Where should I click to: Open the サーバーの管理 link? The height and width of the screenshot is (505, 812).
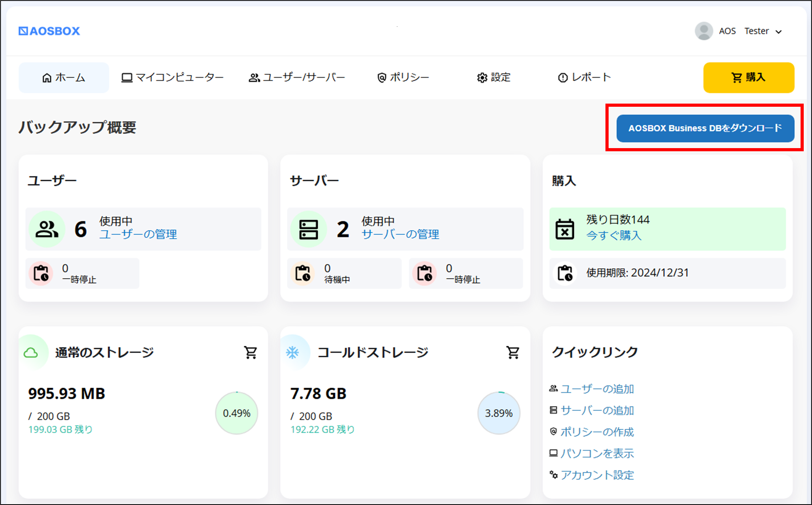(400, 235)
